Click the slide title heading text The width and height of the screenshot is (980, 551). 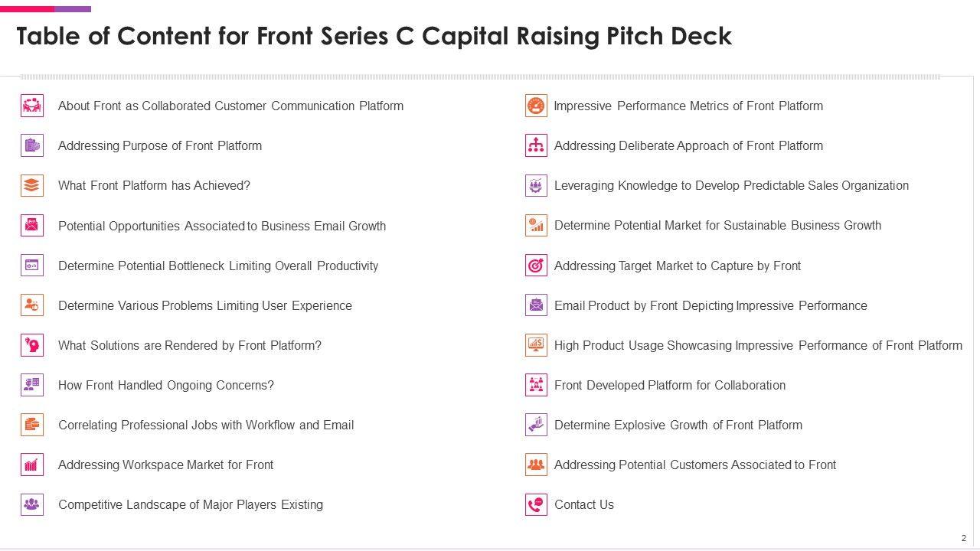374,36
